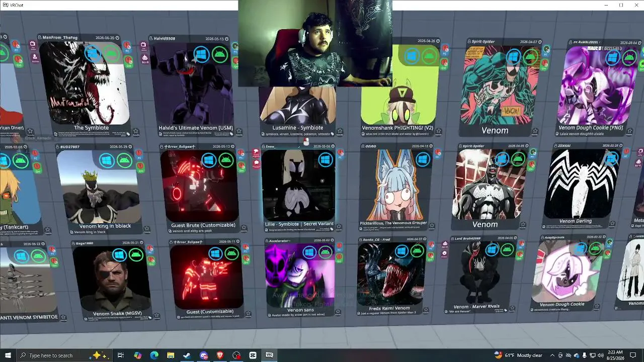Click the Windows icon on Guest (Customizable) card
Image resolution: width=644 pixels, height=362 pixels.
tap(215, 253)
